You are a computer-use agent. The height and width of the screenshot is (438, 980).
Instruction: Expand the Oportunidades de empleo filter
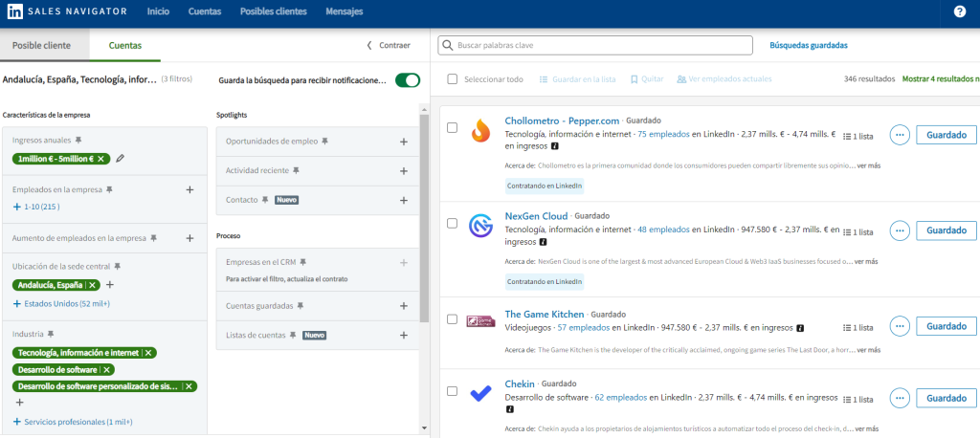[404, 142]
